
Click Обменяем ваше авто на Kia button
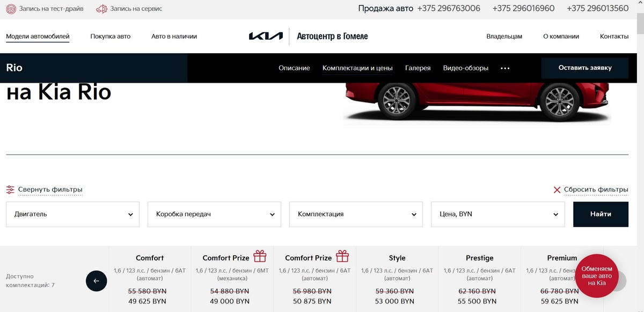[x=597, y=276]
